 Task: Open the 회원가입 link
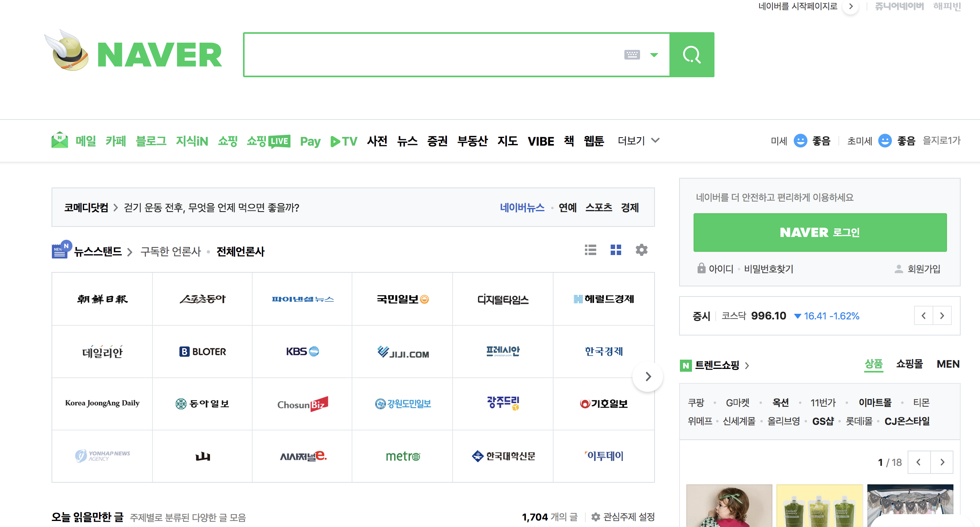click(923, 269)
